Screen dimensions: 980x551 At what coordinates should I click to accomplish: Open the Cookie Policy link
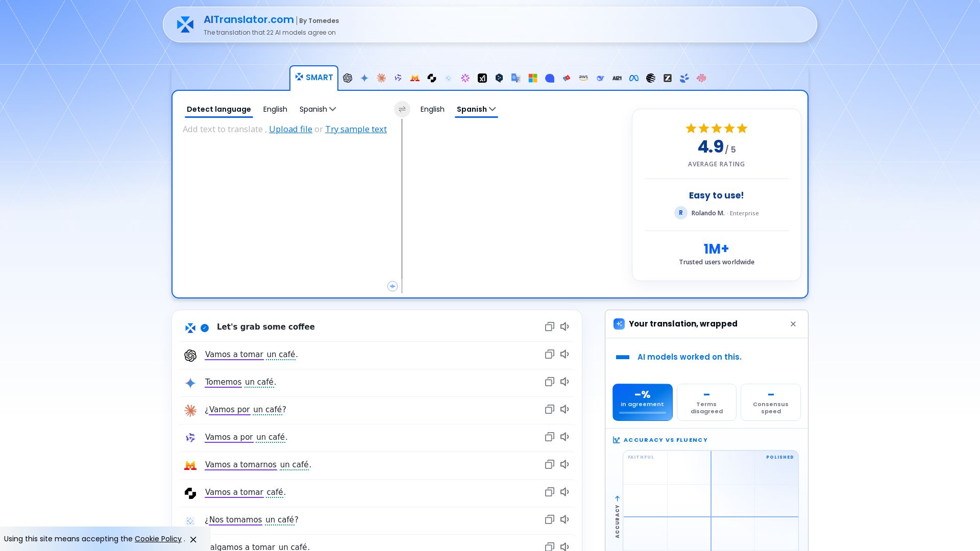point(158,539)
